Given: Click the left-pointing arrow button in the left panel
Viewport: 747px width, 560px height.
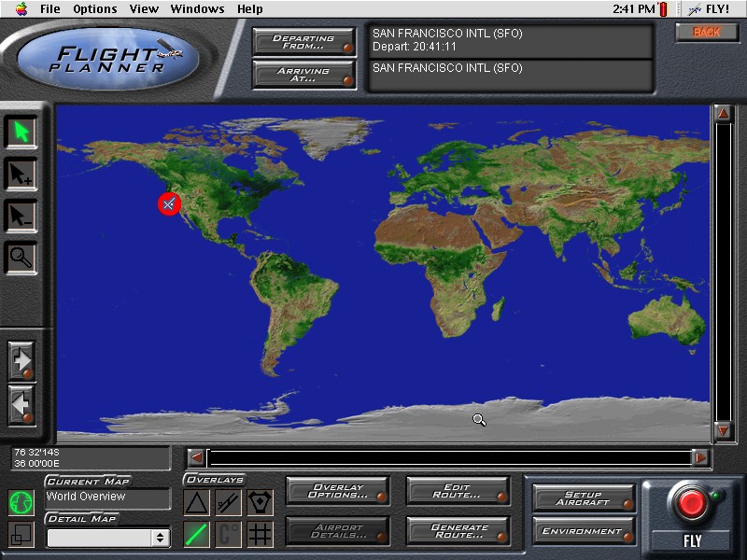Looking at the screenshot, I should click(21, 405).
